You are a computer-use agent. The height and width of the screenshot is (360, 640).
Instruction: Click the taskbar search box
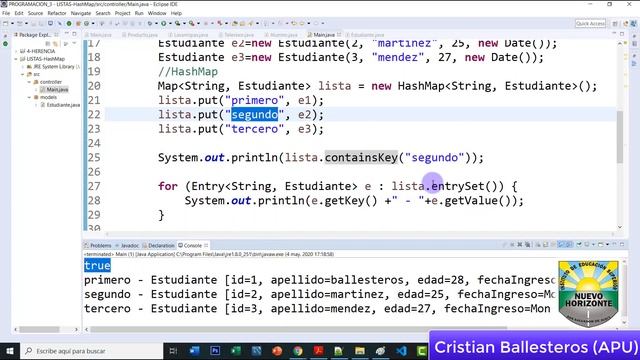pos(91,351)
